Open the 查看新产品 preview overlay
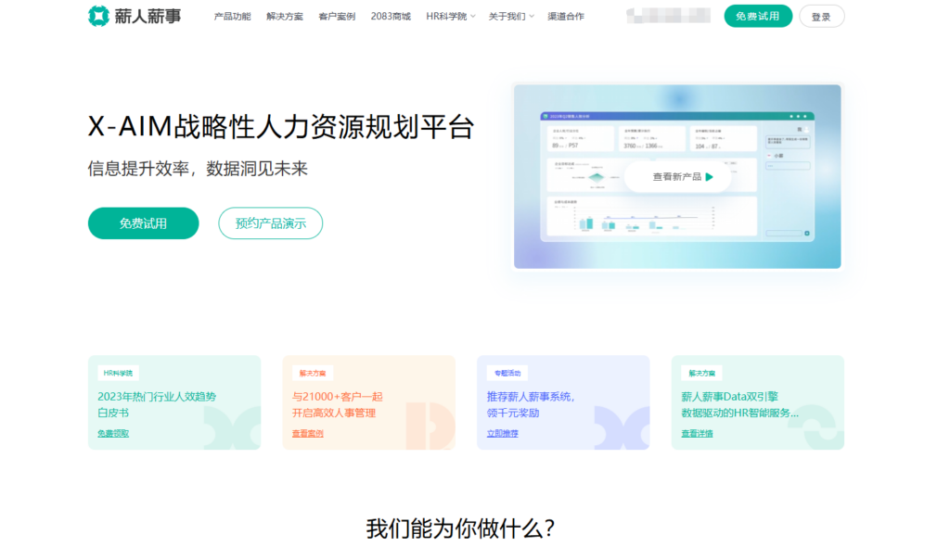 point(675,176)
